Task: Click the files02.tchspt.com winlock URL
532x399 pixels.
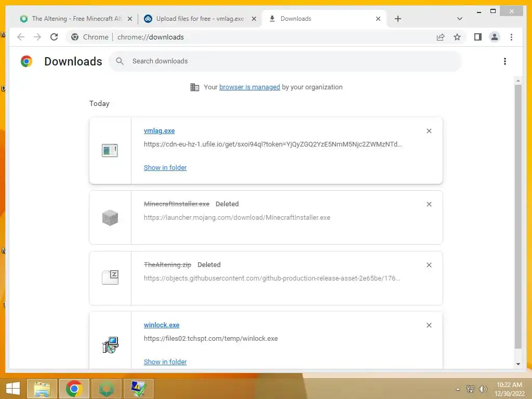Action: pyautogui.click(x=211, y=339)
